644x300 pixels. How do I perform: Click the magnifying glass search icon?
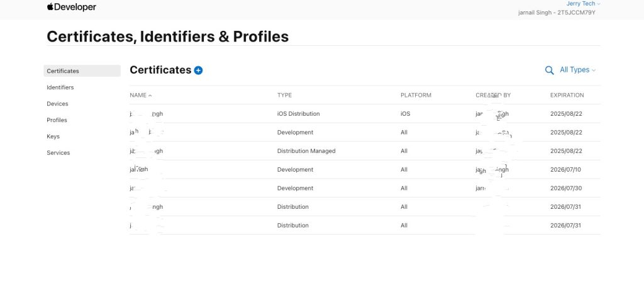[549, 70]
